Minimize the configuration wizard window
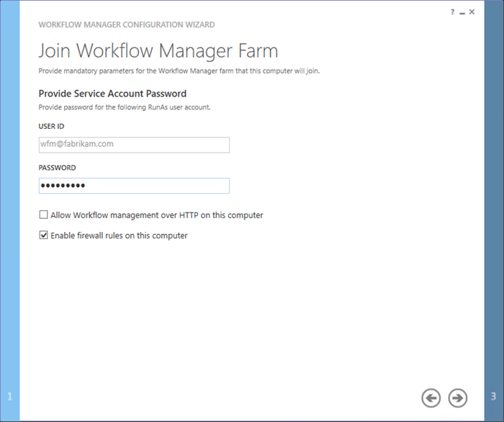This screenshot has width=504, height=422. coord(462,12)
